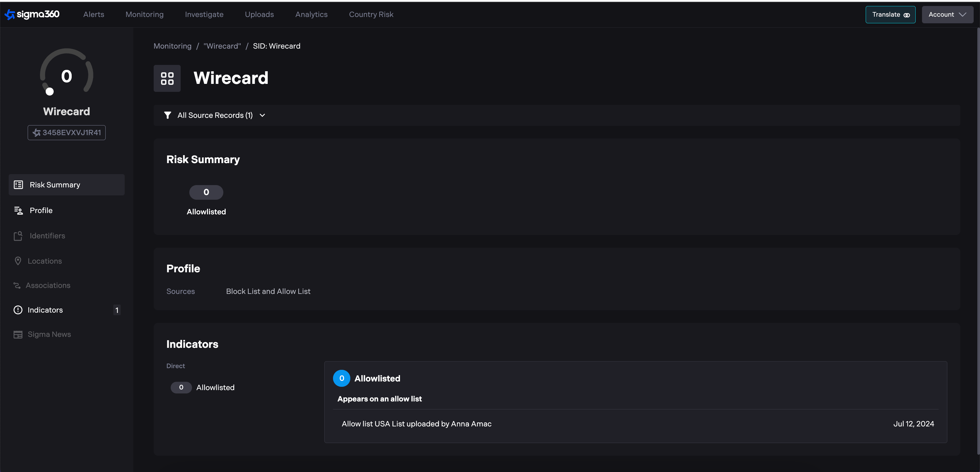Click the Locations pin icon
Image resolution: width=980 pixels, height=472 pixels.
point(18,261)
